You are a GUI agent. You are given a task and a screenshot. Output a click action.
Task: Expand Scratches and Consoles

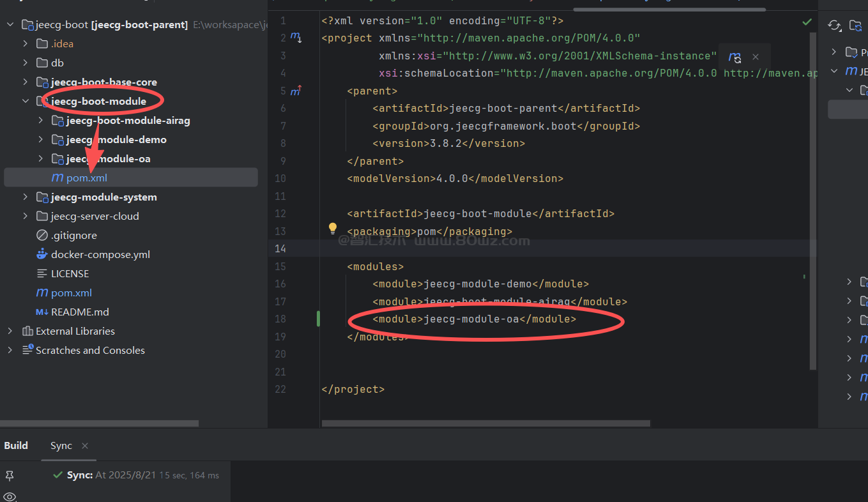click(x=10, y=350)
